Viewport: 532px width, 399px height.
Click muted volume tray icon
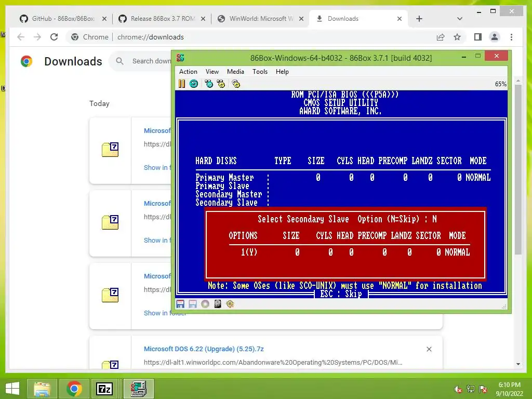[458, 389]
